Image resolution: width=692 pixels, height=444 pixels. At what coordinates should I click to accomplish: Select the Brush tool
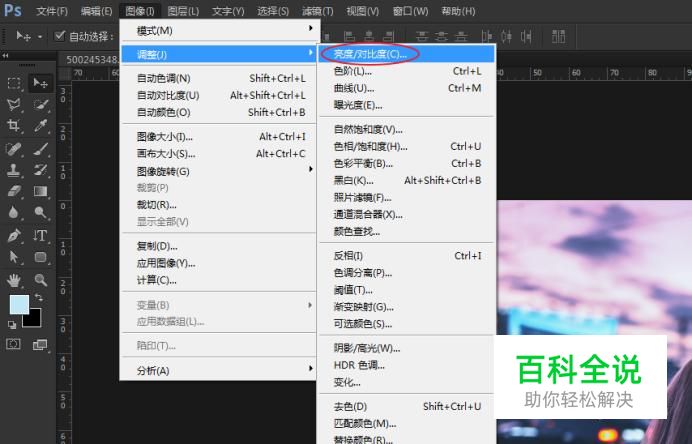point(41,149)
